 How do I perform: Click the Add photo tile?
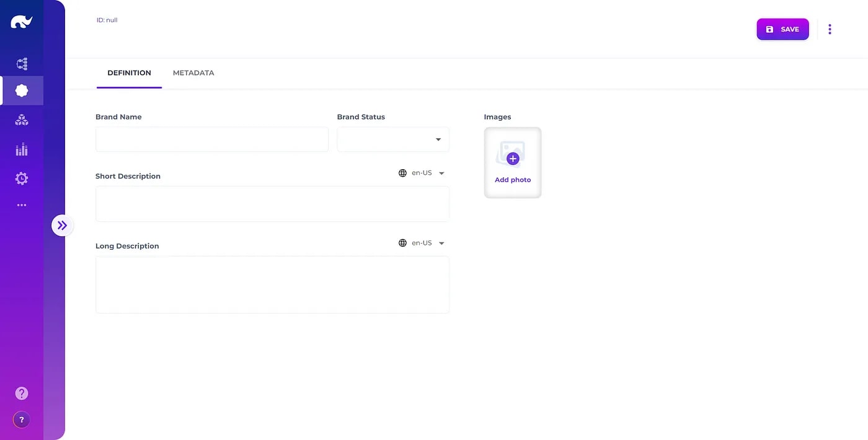pos(513,163)
